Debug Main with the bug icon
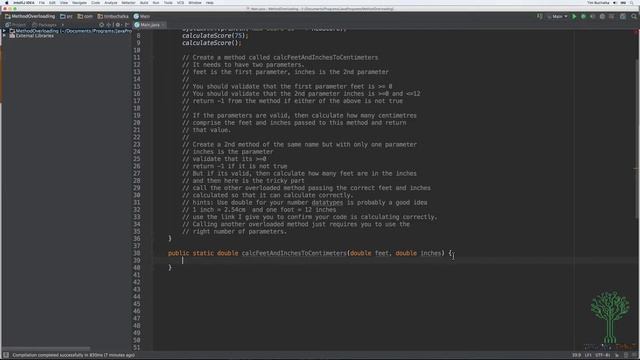The height and width of the screenshot is (360, 640). [583, 16]
